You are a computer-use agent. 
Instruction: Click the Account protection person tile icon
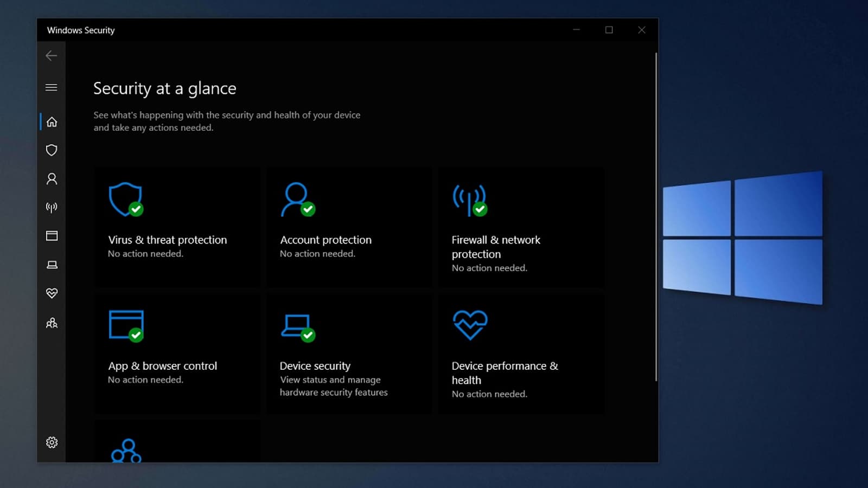pyautogui.click(x=298, y=200)
